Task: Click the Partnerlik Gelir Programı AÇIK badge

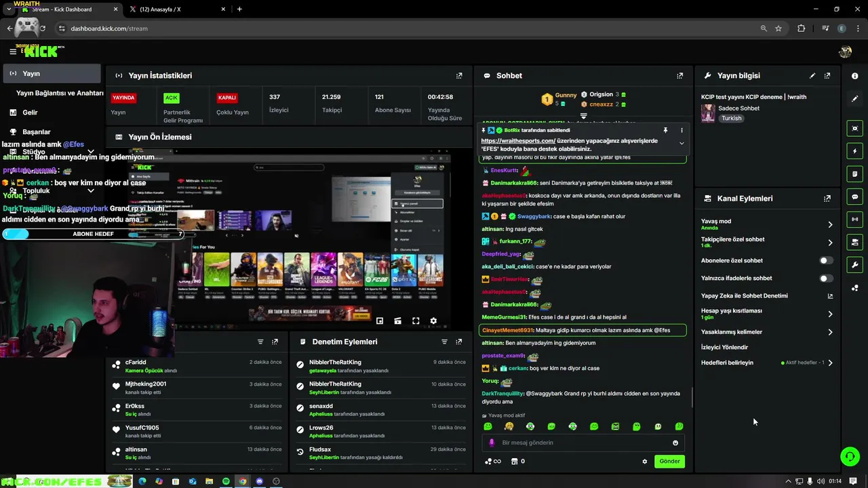Action: (172, 98)
